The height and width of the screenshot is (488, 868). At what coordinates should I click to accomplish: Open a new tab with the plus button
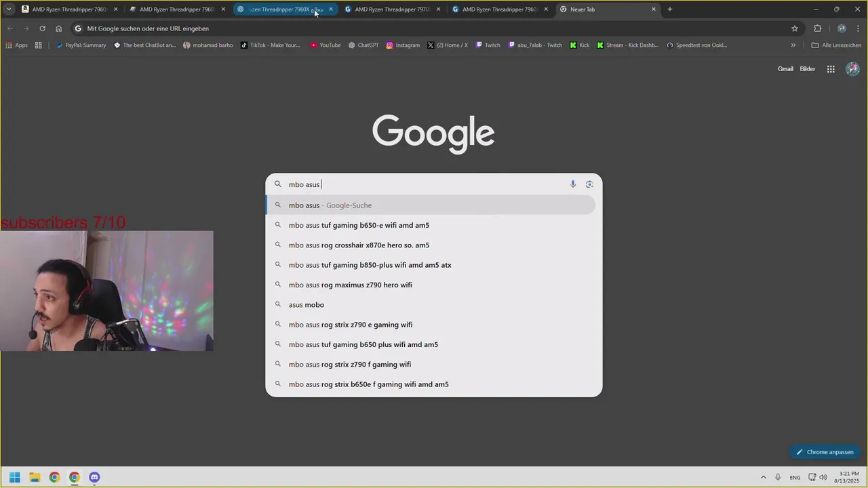pos(670,9)
